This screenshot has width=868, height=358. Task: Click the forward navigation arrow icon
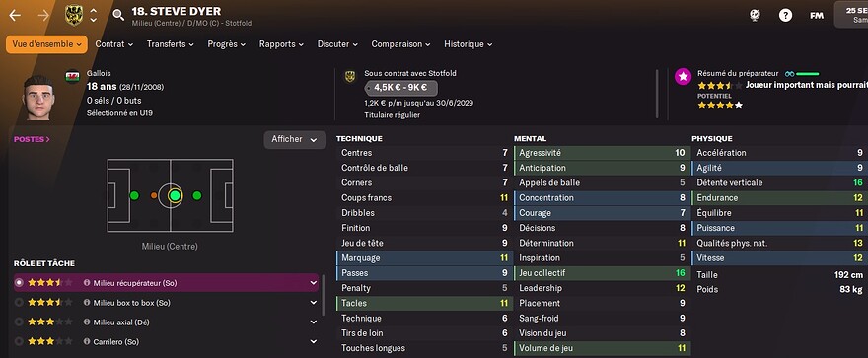[43, 16]
